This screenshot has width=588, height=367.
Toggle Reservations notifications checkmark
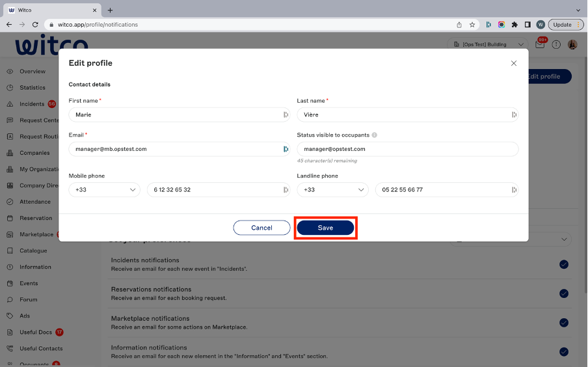pos(564,293)
